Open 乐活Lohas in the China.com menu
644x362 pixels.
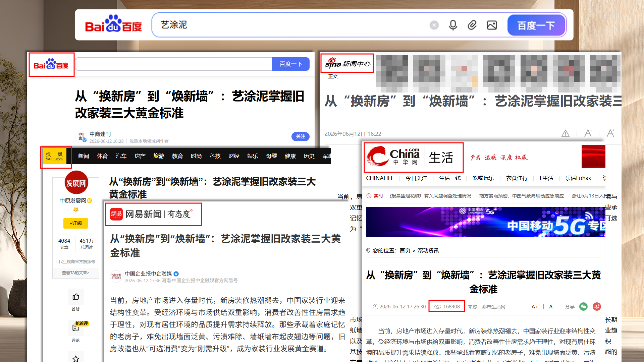tap(578, 178)
